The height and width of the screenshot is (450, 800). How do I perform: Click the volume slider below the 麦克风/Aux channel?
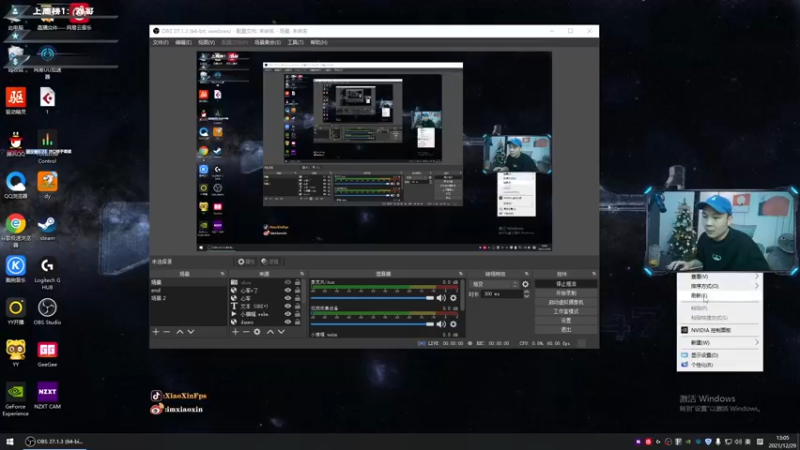[x=372, y=324]
